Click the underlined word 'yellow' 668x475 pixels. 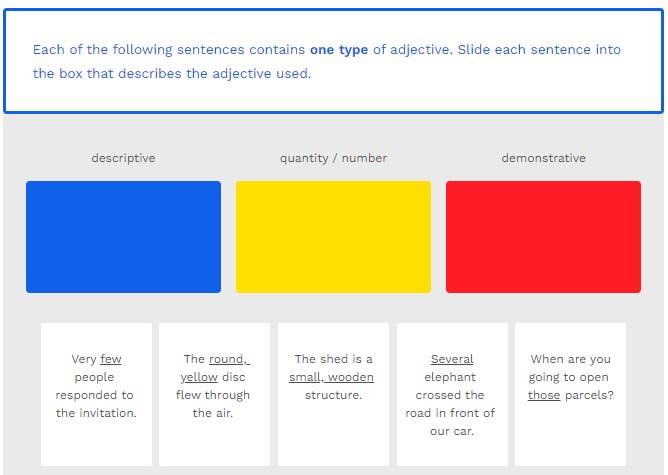pyautogui.click(x=199, y=377)
